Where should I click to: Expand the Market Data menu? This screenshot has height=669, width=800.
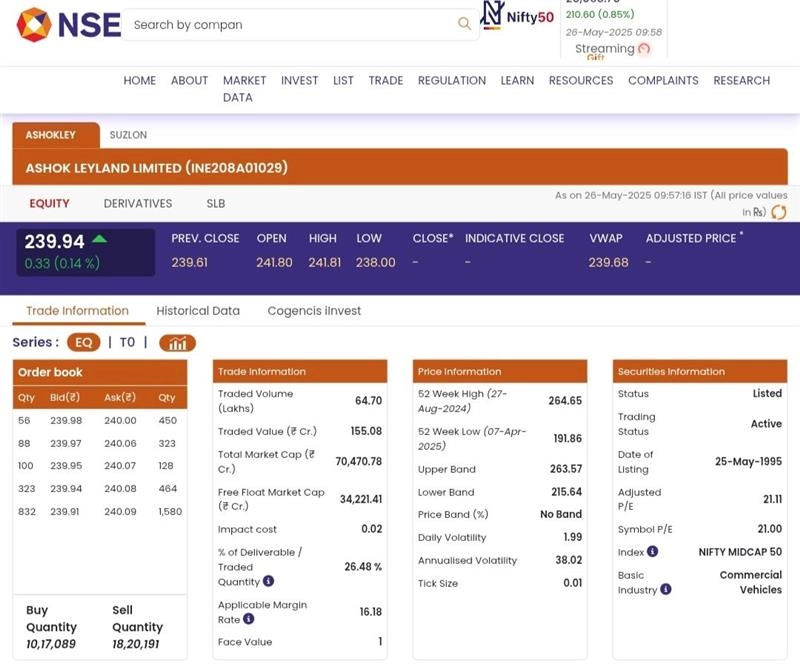[x=244, y=88]
